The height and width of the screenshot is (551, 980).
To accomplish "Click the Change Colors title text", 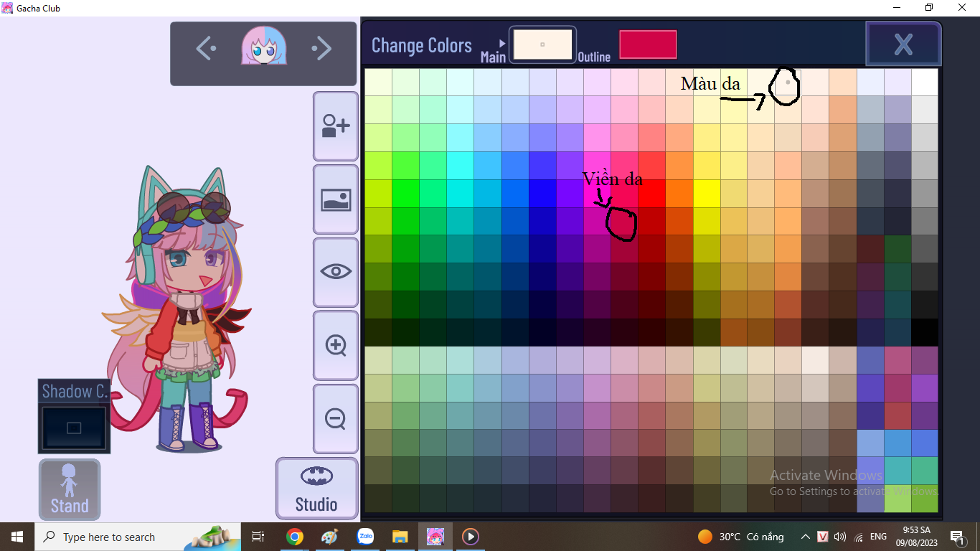I will pos(421,45).
